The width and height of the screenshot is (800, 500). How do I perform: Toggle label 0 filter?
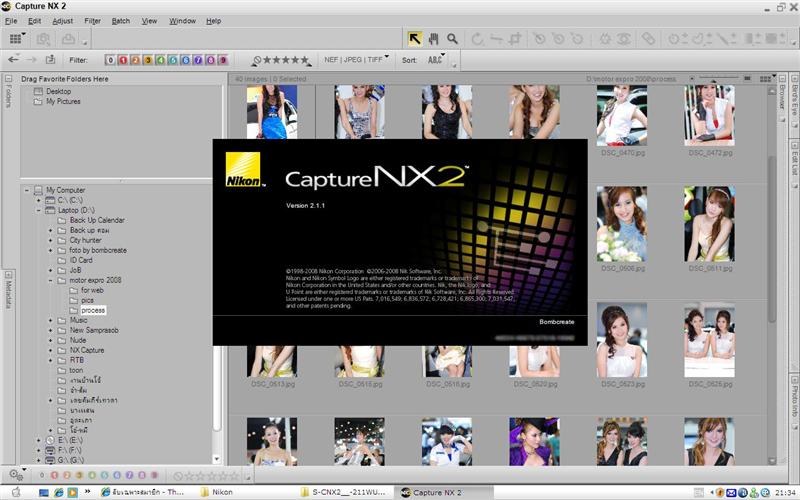pyautogui.click(x=110, y=60)
